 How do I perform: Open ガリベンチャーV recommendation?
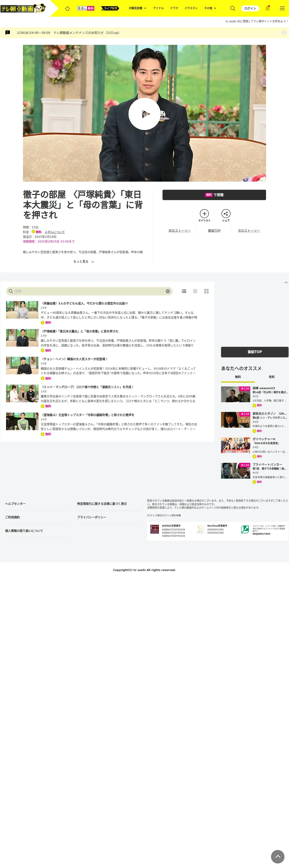click(x=255, y=448)
